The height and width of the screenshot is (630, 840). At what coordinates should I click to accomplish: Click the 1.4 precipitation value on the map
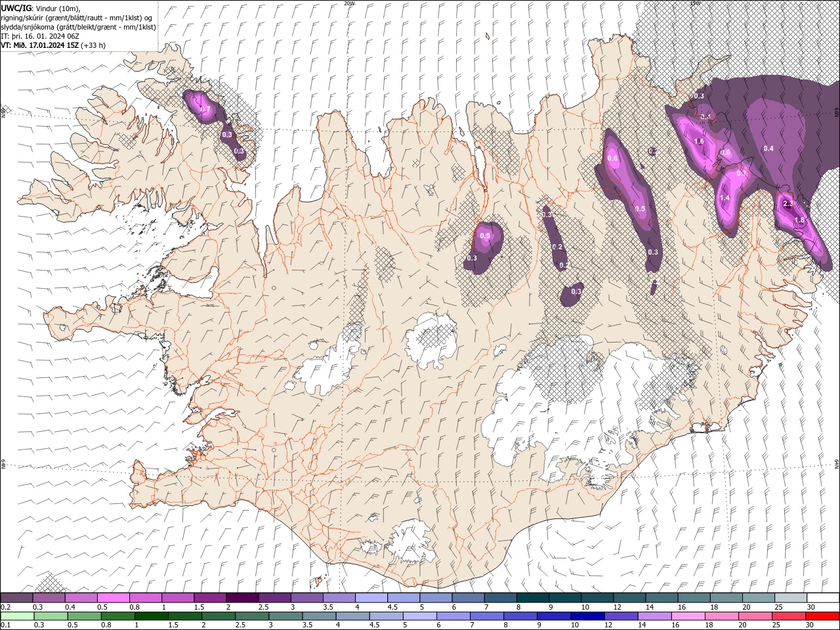click(724, 198)
